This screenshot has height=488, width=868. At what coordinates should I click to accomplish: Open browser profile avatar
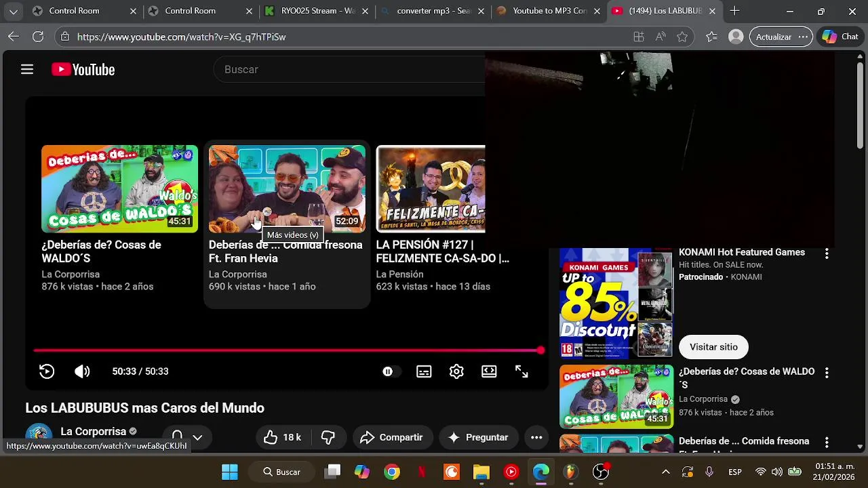(736, 37)
